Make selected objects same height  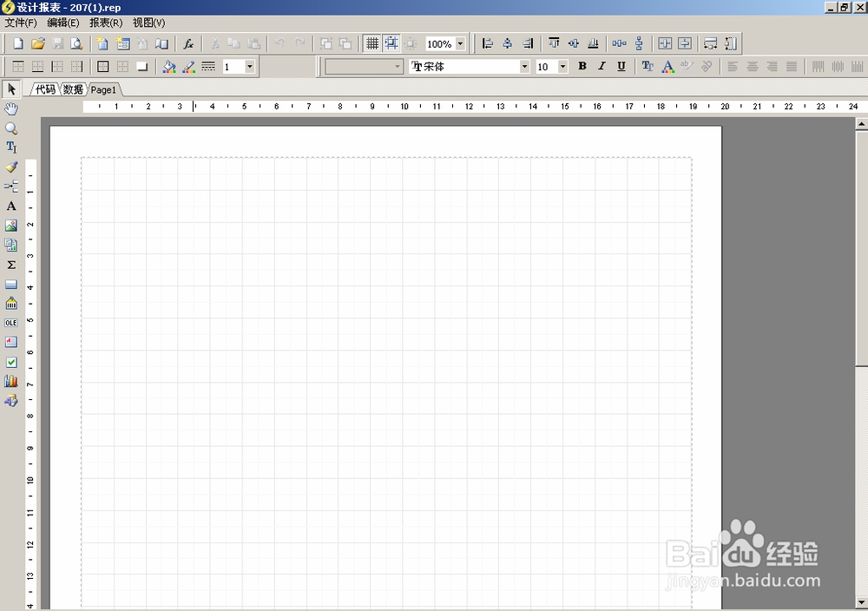(731, 43)
